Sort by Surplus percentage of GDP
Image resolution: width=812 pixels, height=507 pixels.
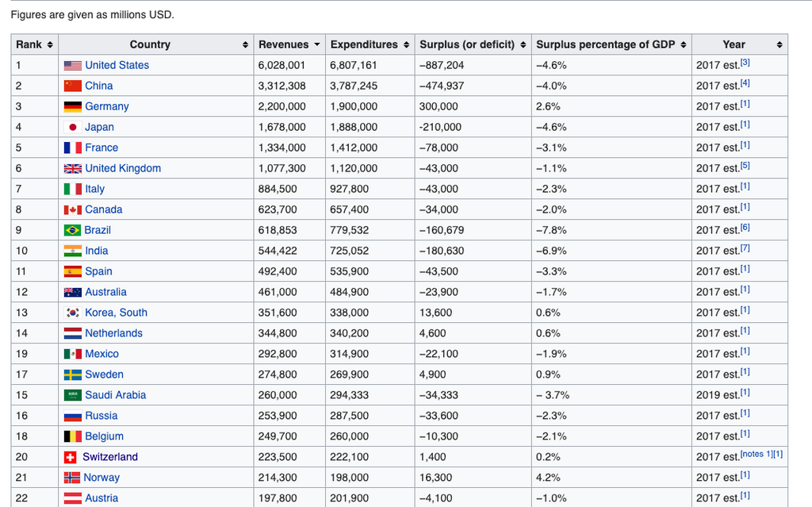pos(684,44)
